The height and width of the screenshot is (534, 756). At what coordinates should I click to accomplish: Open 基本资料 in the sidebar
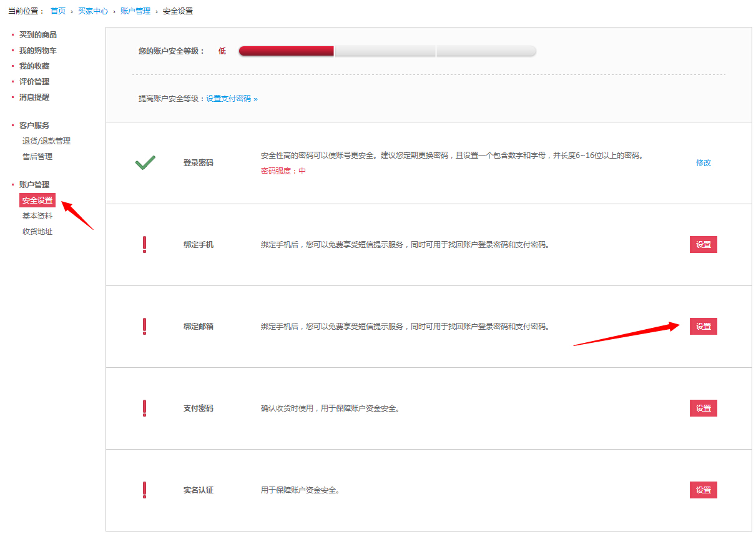(x=37, y=216)
